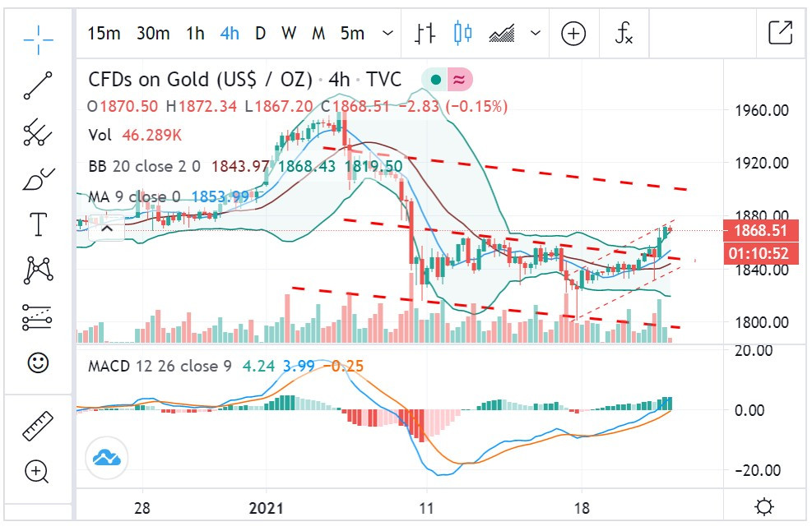The height and width of the screenshot is (531, 812).
Task: Select the trend line drawing tool
Action: point(38,85)
